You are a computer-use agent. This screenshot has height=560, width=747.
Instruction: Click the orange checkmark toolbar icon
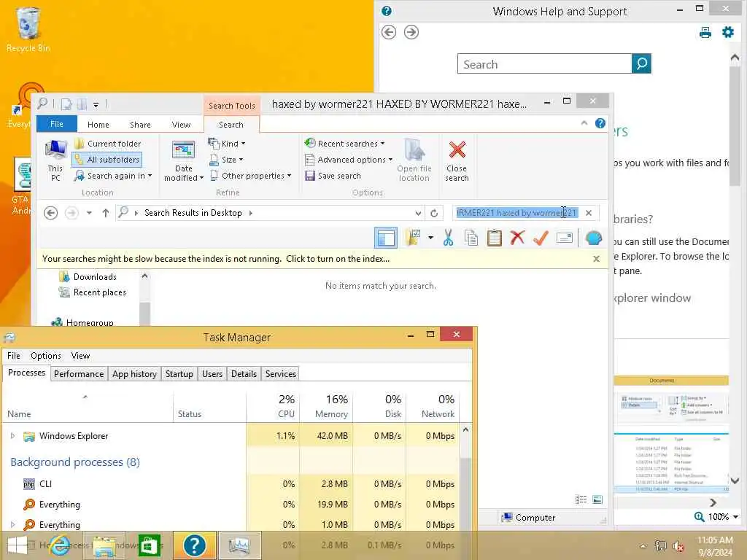541,238
